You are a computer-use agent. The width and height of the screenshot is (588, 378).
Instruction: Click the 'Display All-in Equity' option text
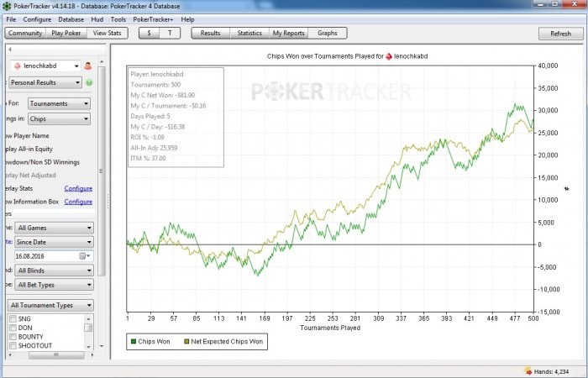pos(30,149)
